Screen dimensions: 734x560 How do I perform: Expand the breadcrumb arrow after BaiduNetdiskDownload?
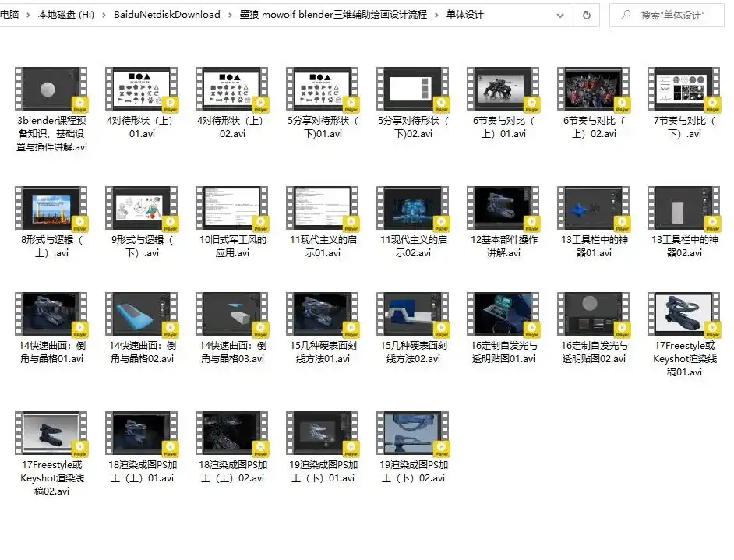pyautogui.click(x=228, y=14)
